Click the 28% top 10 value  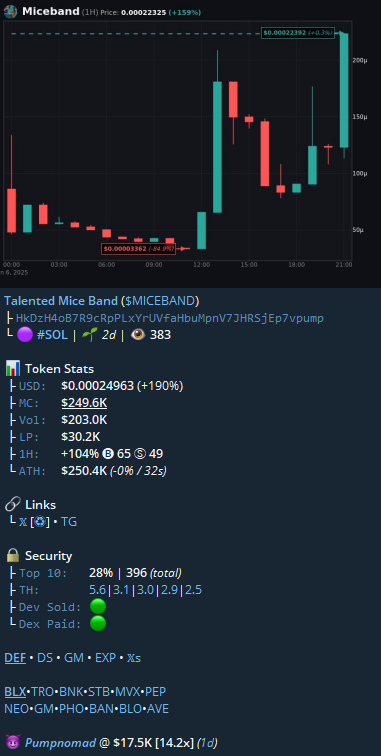(101, 573)
